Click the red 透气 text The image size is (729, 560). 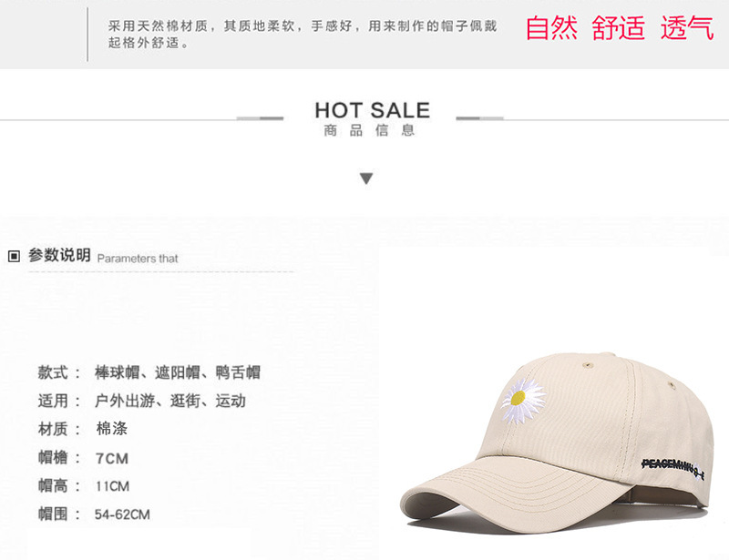[x=687, y=27]
